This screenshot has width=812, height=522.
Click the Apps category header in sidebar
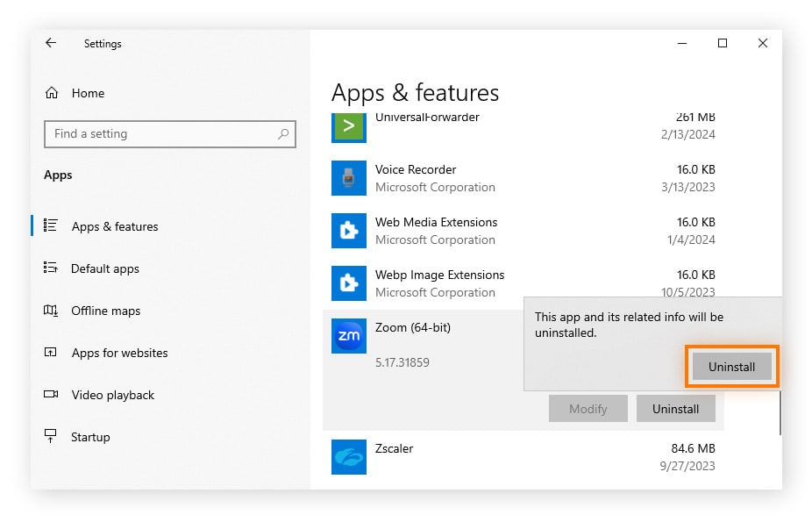click(58, 175)
